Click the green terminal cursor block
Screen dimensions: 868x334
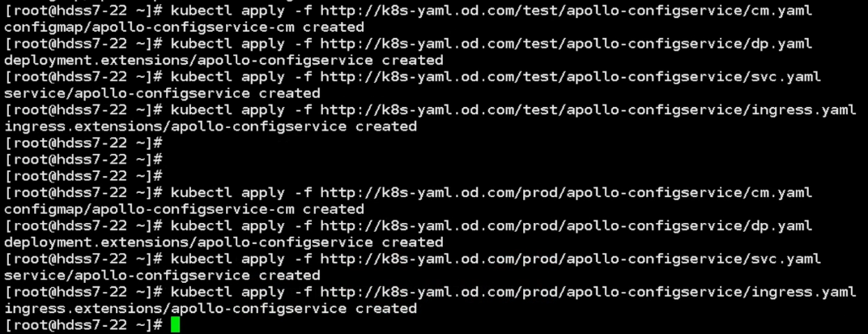click(x=176, y=325)
